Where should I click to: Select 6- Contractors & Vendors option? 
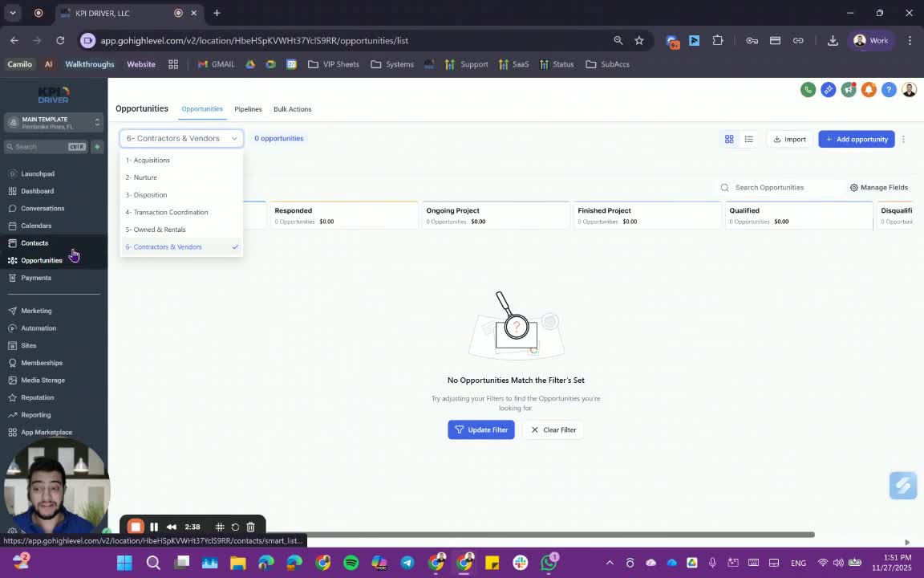[181, 247]
